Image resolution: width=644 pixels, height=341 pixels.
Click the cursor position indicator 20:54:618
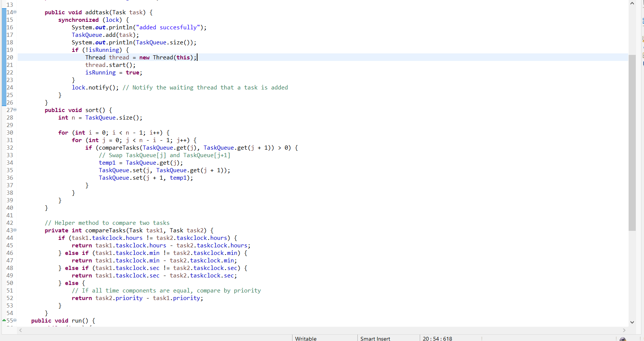click(437, 339)
